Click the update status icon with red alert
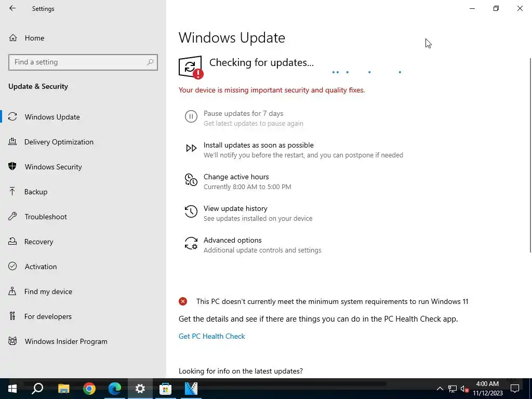This screenshot has width=532, height=399. 191,67
